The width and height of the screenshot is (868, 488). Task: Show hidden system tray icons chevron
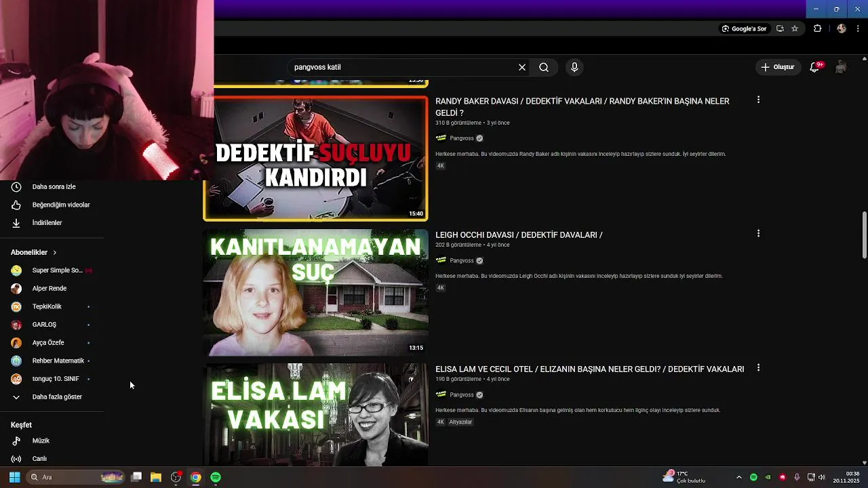point(739,477)
